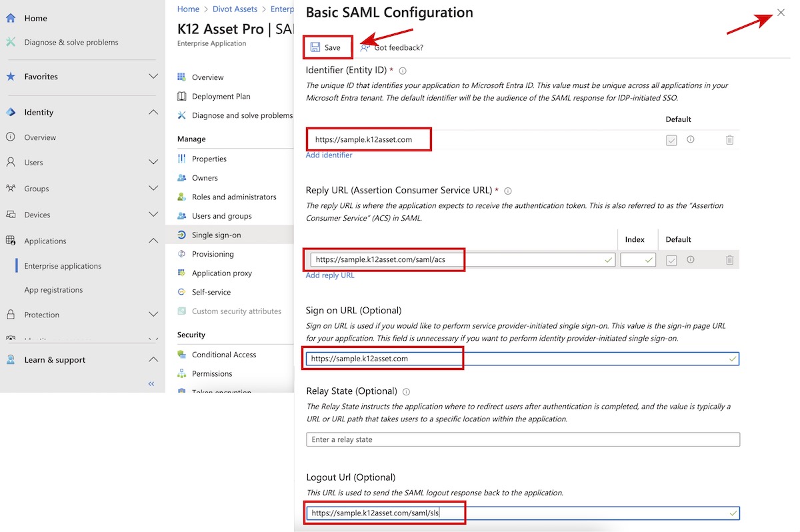Screen dimensions: 800x532
Task: Click info icon beside Identifier (Entity ID)
Action: (403, 71)
